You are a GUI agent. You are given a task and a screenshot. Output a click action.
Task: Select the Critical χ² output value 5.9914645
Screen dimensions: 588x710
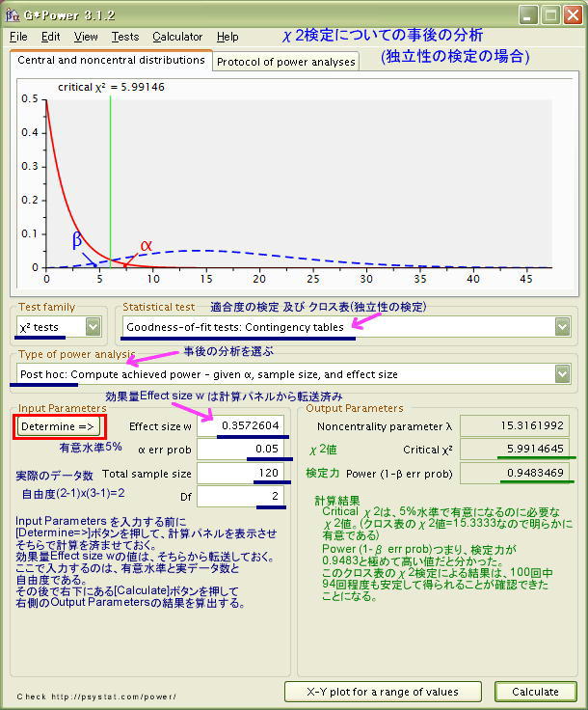[x=515, y=450]
